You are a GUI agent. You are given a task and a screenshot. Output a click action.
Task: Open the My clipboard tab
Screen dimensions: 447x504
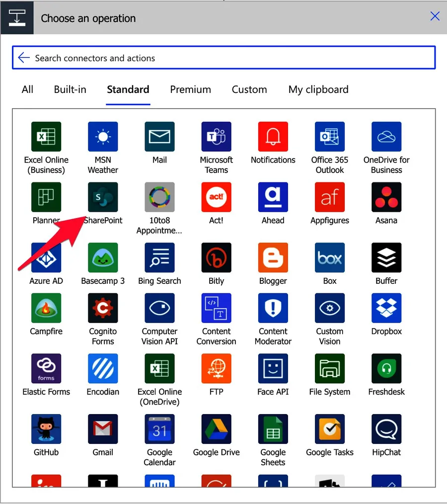pyautogui.click(x=318, y=89)
